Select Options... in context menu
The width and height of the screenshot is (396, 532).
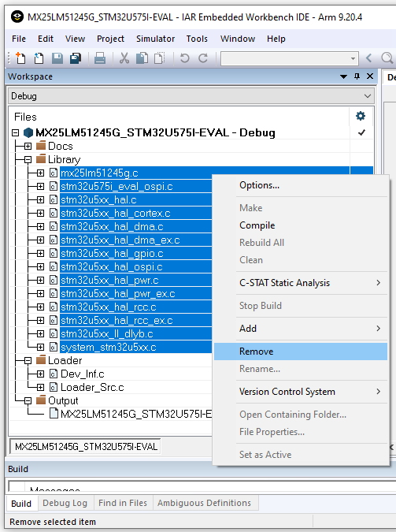point(301,185)
